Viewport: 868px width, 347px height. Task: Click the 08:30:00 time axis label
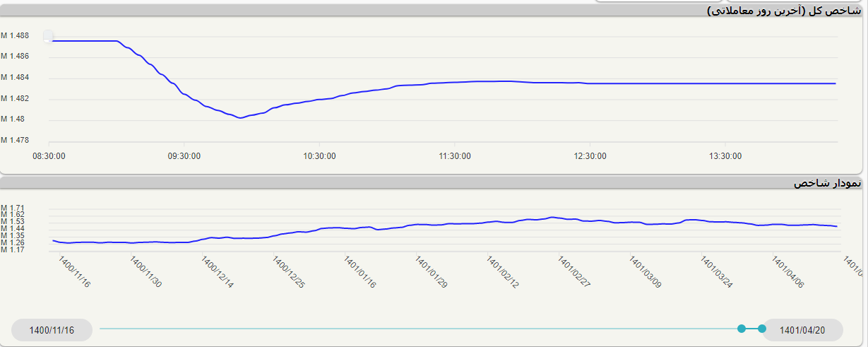[49, 156]
